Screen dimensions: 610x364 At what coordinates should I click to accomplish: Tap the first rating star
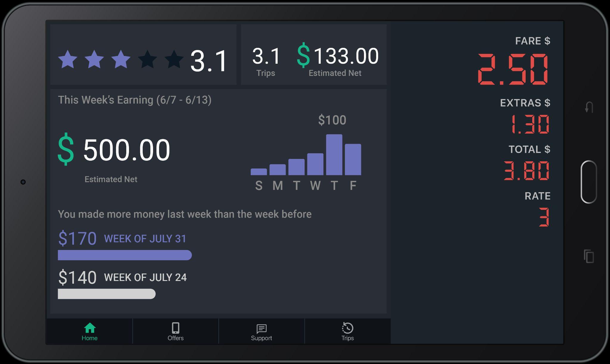click(68, 59)
